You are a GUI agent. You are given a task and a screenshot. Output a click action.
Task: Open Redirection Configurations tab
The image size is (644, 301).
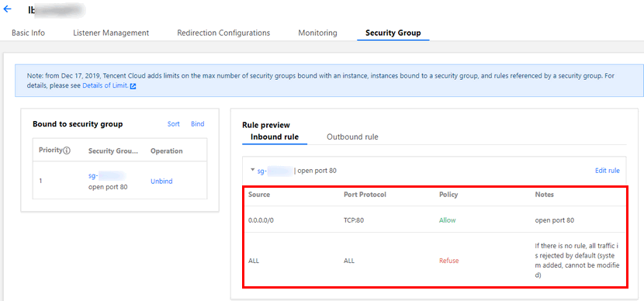tap(223, 33)
